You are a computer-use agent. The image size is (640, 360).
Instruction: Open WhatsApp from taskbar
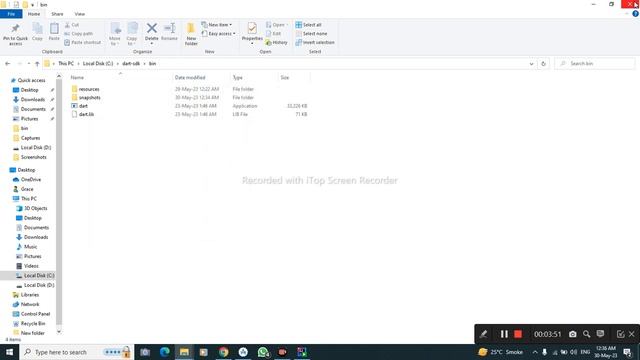(x=263, y=352)
